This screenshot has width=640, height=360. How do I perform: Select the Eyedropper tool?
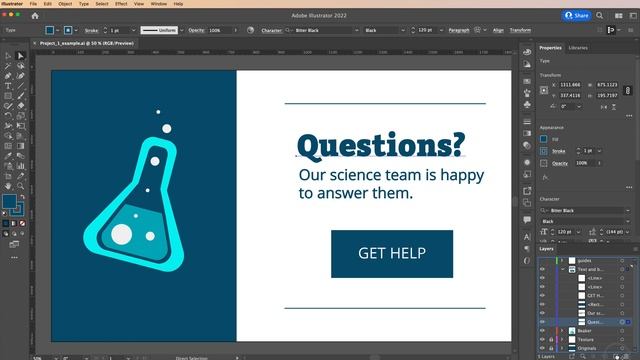(8, 156)
